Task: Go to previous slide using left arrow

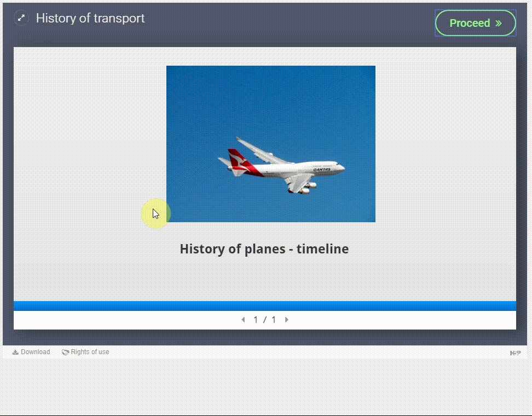Action: [243, 320]
